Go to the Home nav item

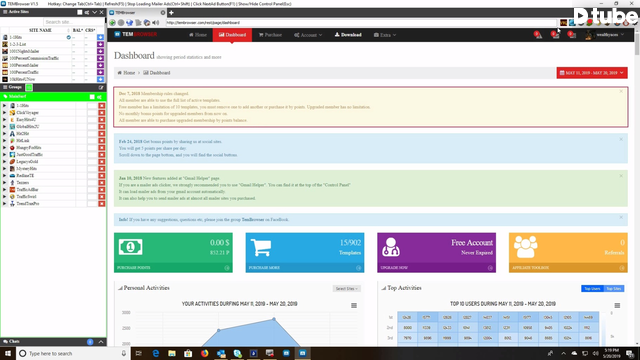[x=198, y=35]
